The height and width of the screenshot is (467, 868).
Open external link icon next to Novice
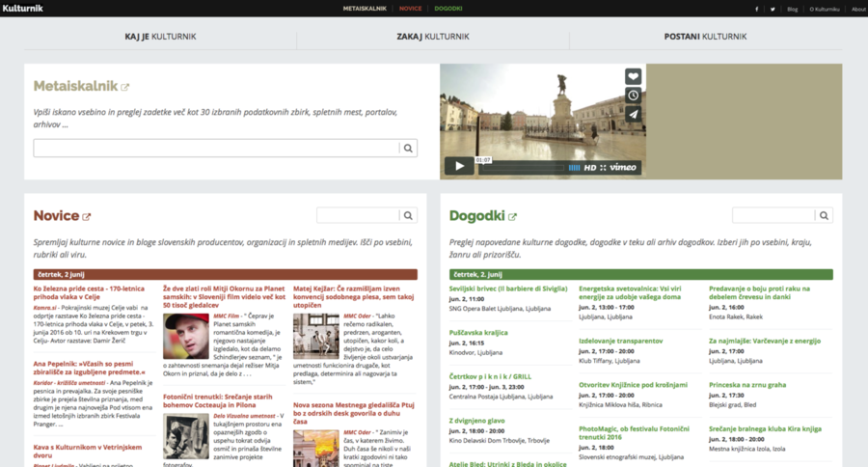coord(87,217)
